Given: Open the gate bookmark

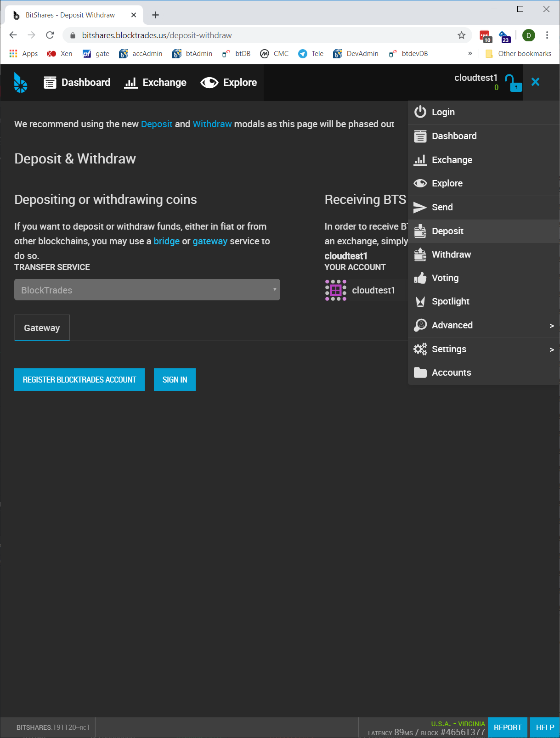Looking at the screenshot, I should [x=96, y=54].
